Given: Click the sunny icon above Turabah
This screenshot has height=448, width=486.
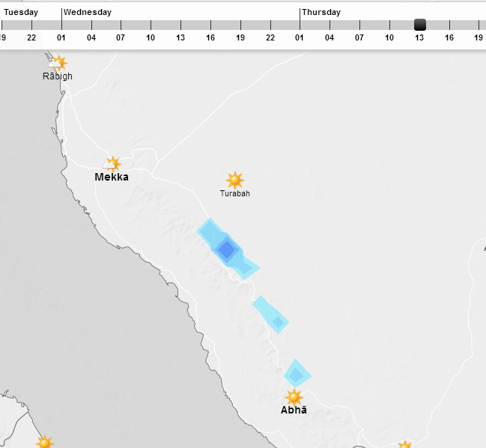Looking at the screenshot, I should pos(235,180).
